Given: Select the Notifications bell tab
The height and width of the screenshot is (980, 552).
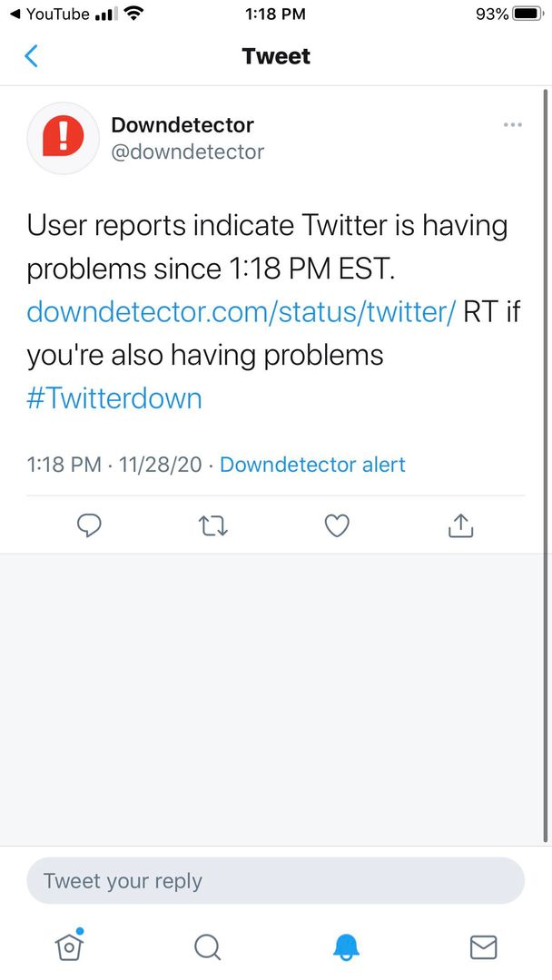Looking at the screenshot, I should click(x=346, y=947).
